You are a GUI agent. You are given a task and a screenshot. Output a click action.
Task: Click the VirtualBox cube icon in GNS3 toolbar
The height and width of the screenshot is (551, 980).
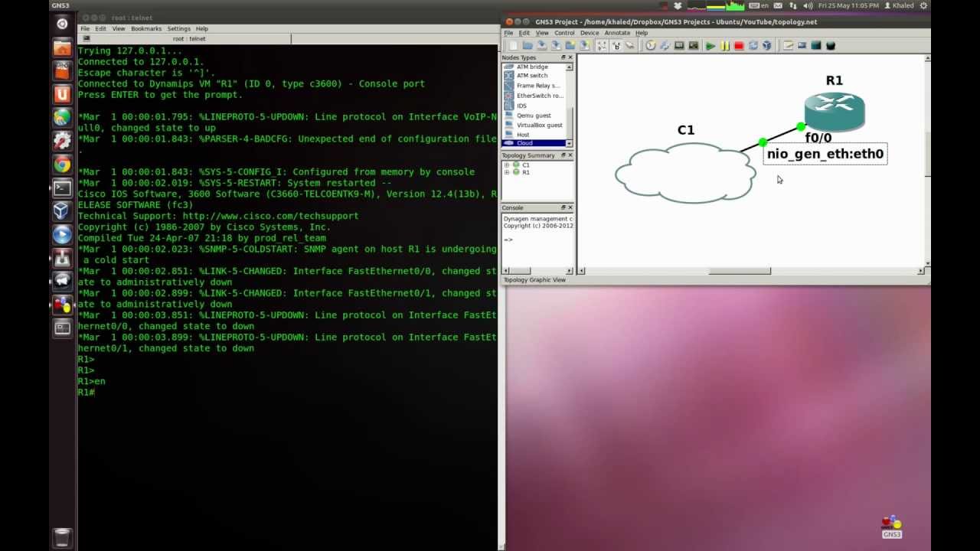767,46
